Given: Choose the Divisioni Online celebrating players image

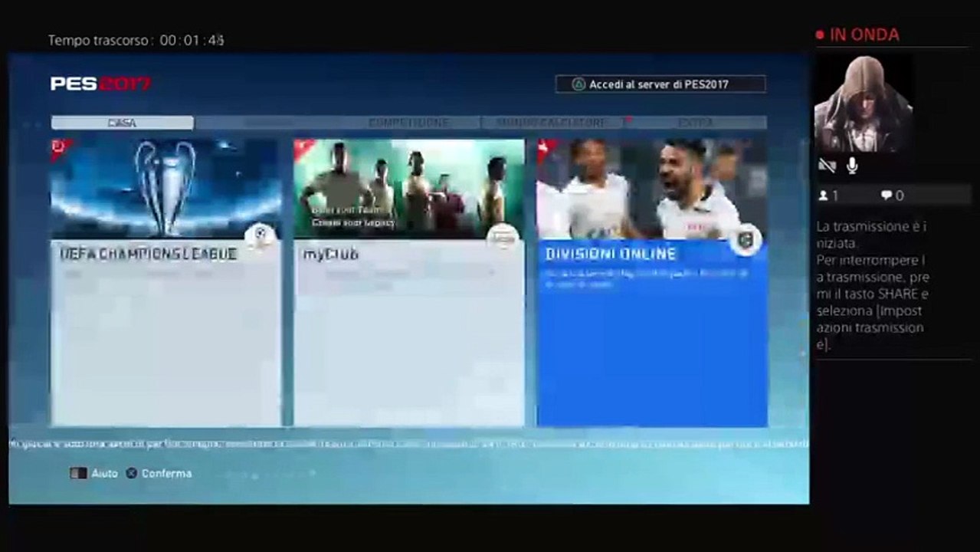Looking at the screenshot, I should tap(652, 189).
